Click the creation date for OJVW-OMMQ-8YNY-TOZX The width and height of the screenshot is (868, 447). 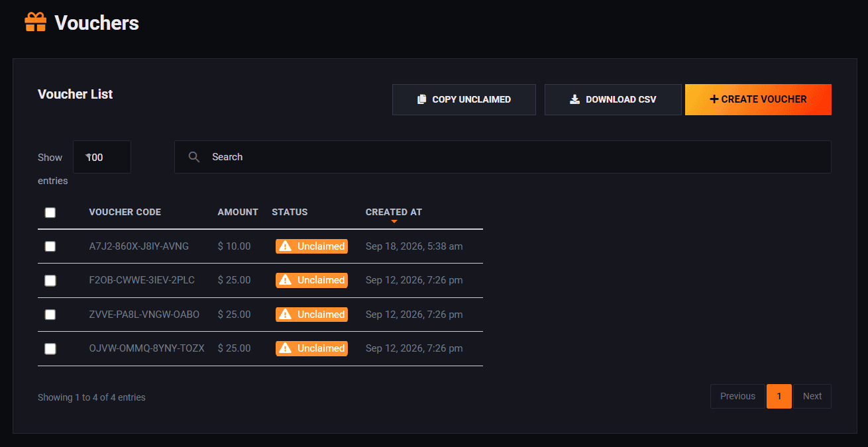click(x=414, y=348)
